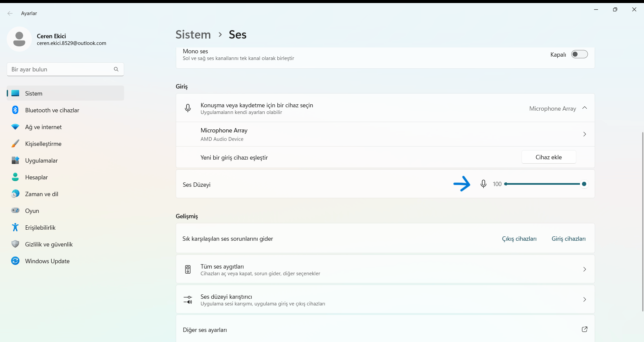Open the Windows Update section
Screen dimensions: 644x342
pos(47,261)
